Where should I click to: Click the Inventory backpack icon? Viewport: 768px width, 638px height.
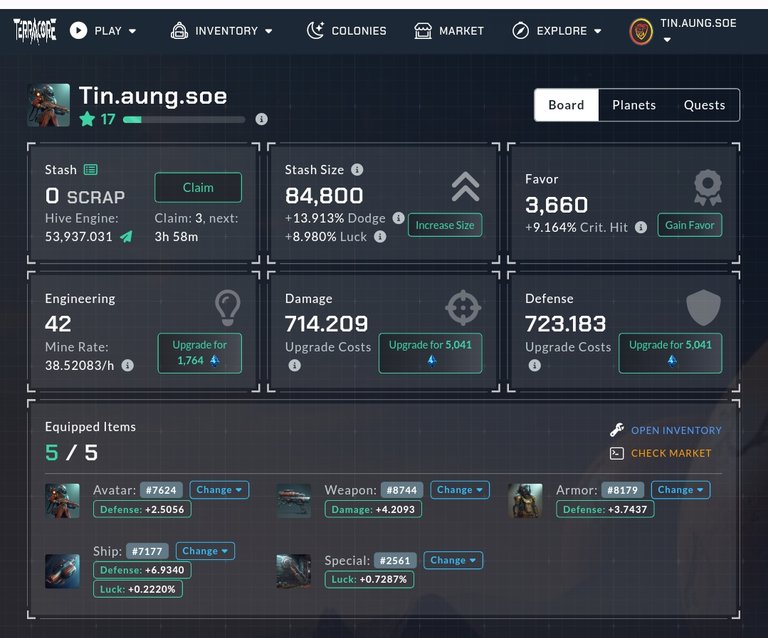point(179,31)
